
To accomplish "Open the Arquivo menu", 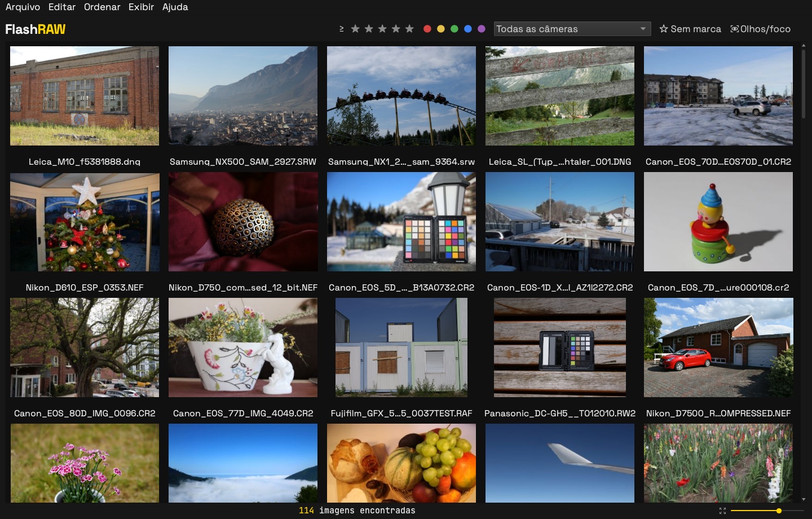I will 23,7.
